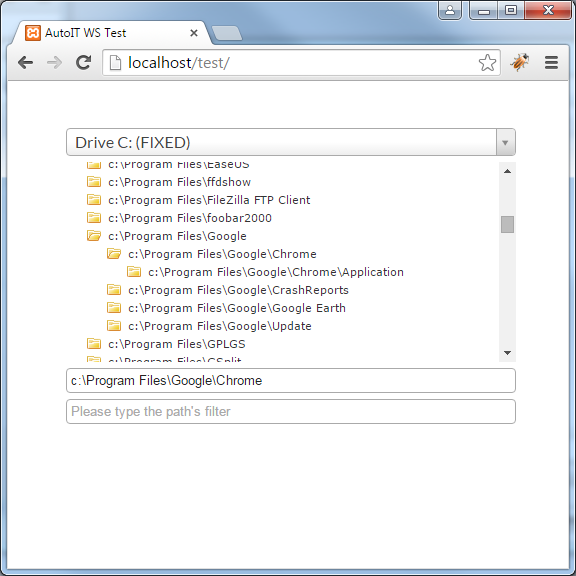The height and width of the screenshot is (576, 576).
Task: Select c:\Program Files\Google\Update
Action: pos(220,326)
